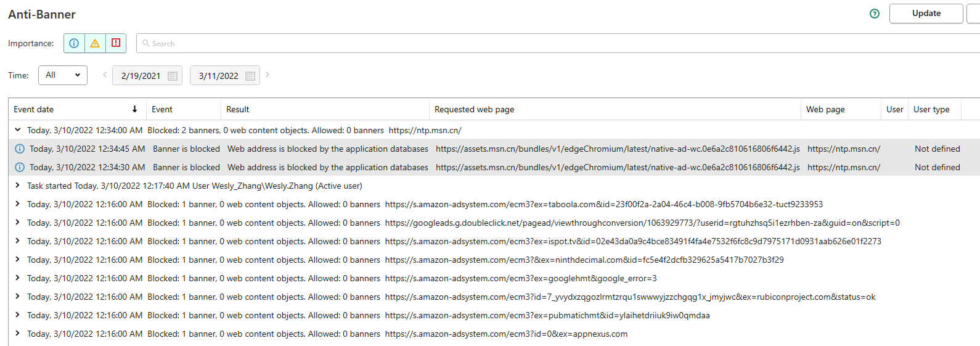Click the end date calendar icon
Image resolution: width=980 pixels, height=346 pixels.
pos(250,76)
